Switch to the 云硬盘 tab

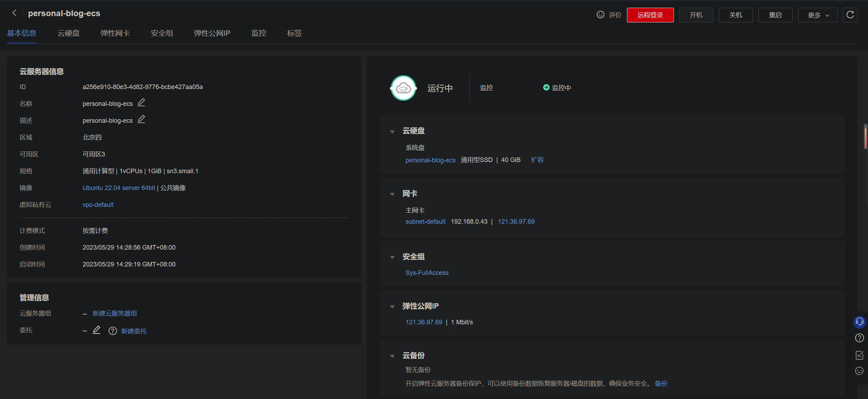(68, 33)
